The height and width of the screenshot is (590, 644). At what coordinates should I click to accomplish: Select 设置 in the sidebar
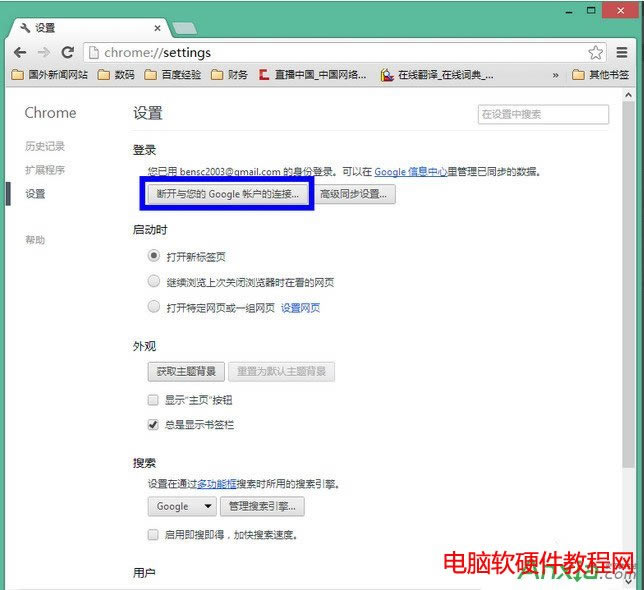(x=35, y=193)
